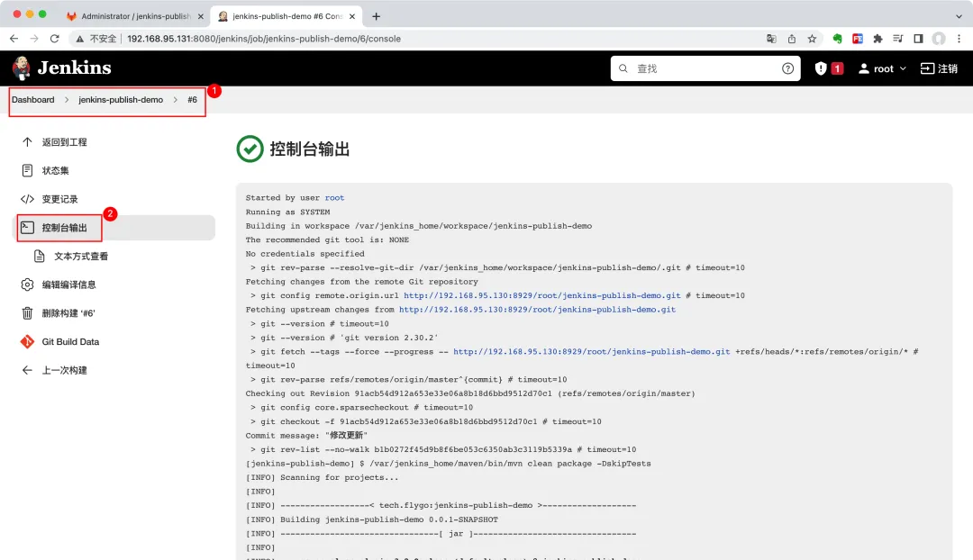Open the git URL in the git fetch line
Screen dimensions: 973x560
tap(591, 352)
